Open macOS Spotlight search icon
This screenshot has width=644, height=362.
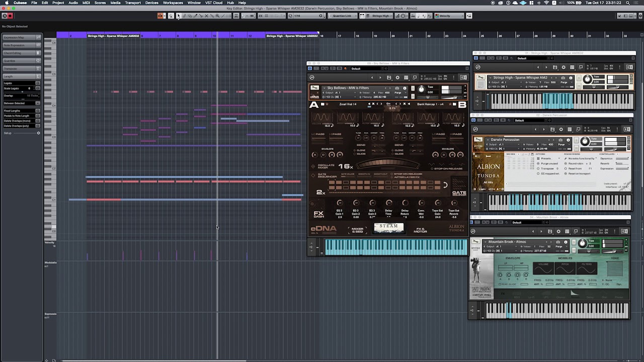pyautogui.click(x=627, y=3)
